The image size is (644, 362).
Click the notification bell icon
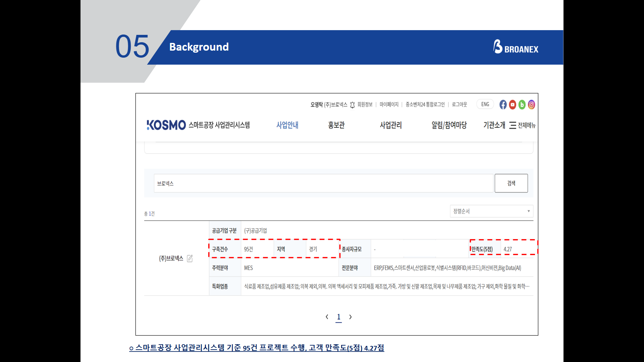[x=352, y=105]
